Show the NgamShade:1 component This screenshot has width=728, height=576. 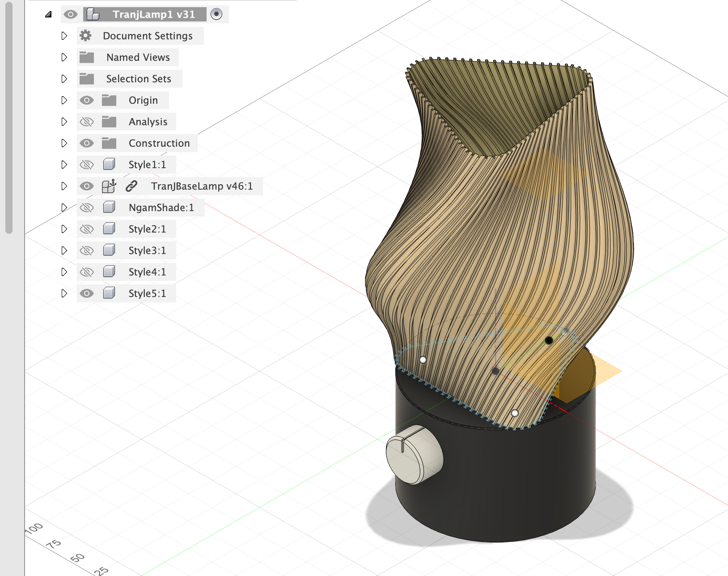pyautogui.click(x=87, y=208)
